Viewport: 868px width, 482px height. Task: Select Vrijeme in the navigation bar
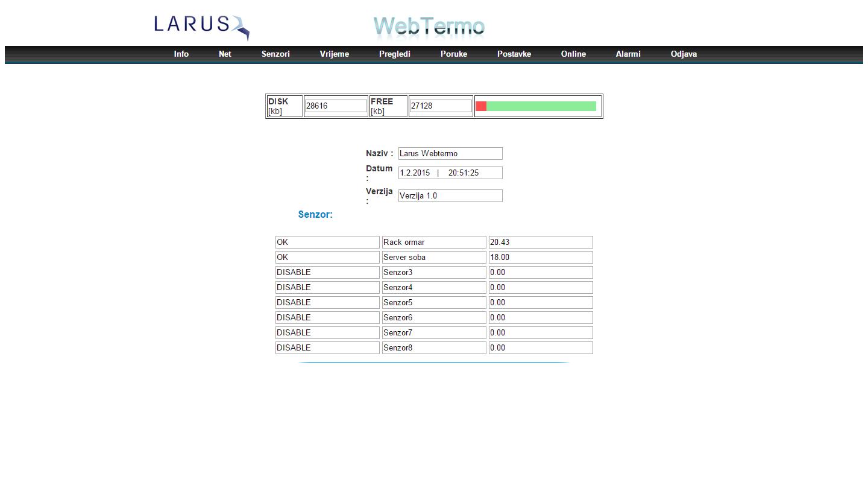(x=334, y=54)
